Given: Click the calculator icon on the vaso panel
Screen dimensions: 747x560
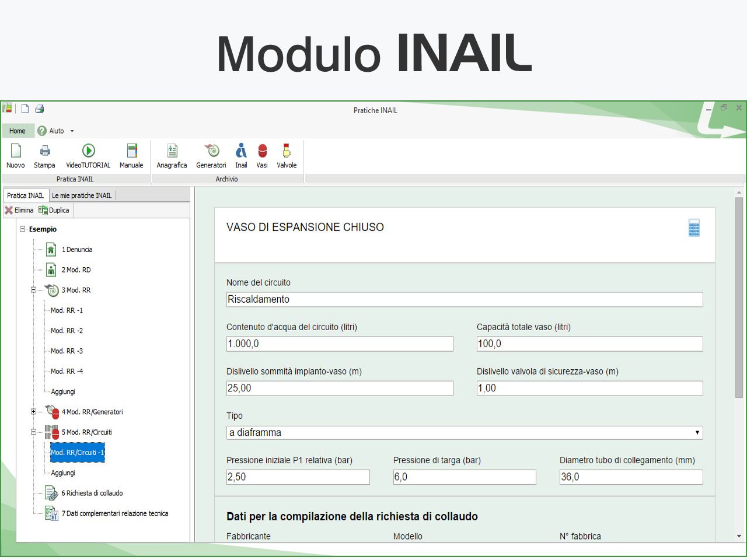Looking at the screenshot, I should pos(694,228).
